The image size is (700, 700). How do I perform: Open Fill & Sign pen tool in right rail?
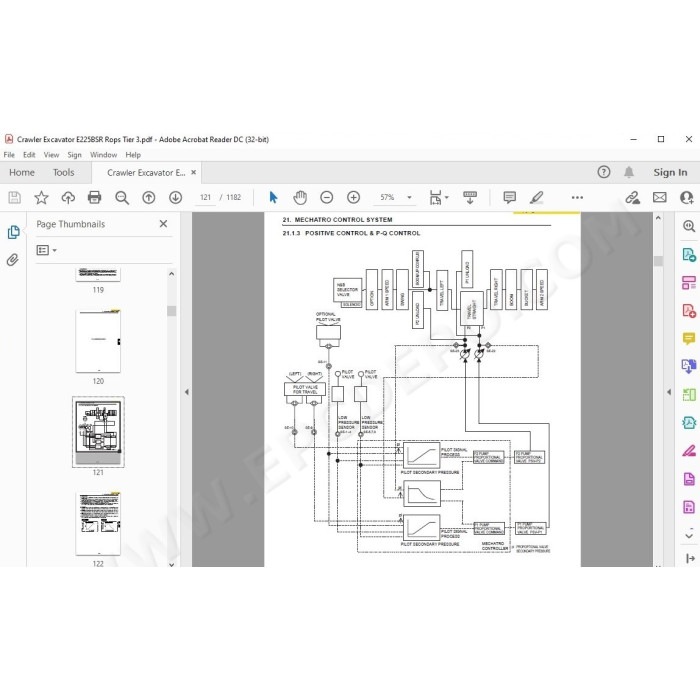[689, 451]
